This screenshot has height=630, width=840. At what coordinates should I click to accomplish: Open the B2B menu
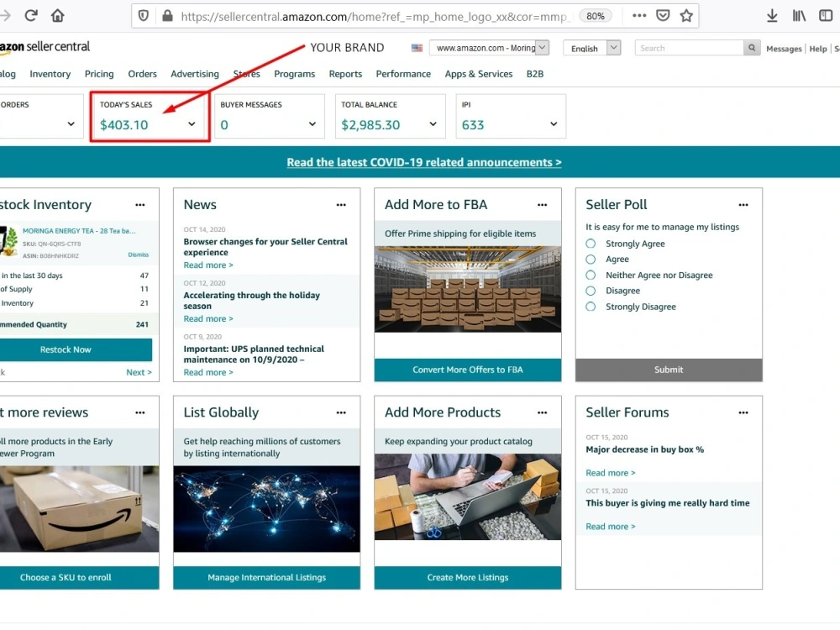click(534, 74)
